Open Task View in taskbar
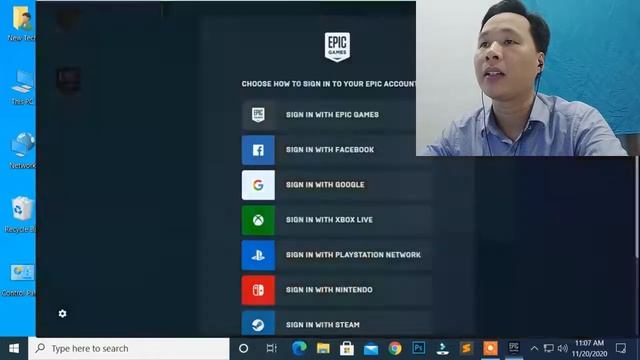Viewport: 640px width, 360px height. (x=271, y=349)
